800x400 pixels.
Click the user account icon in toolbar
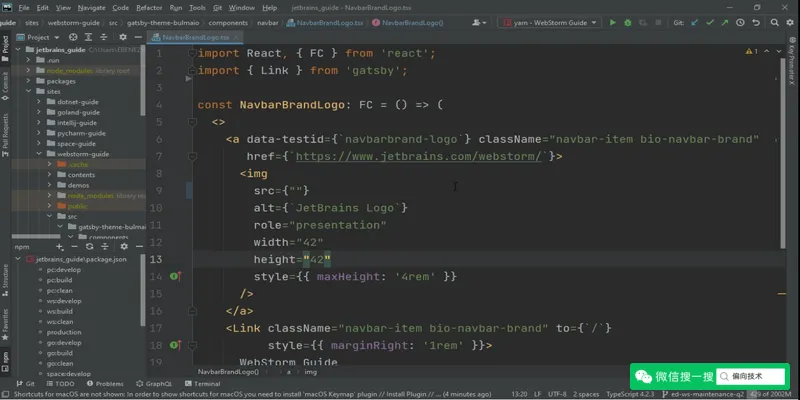(x=479, y=22)
